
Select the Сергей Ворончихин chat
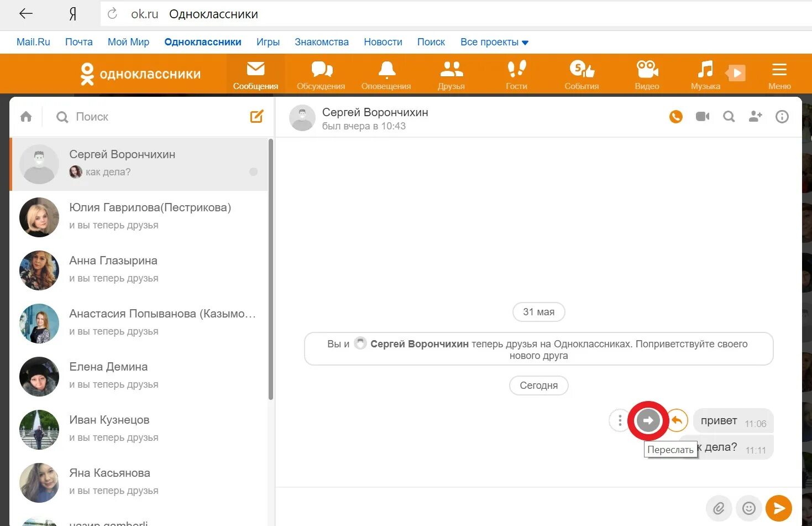(139, 164)
